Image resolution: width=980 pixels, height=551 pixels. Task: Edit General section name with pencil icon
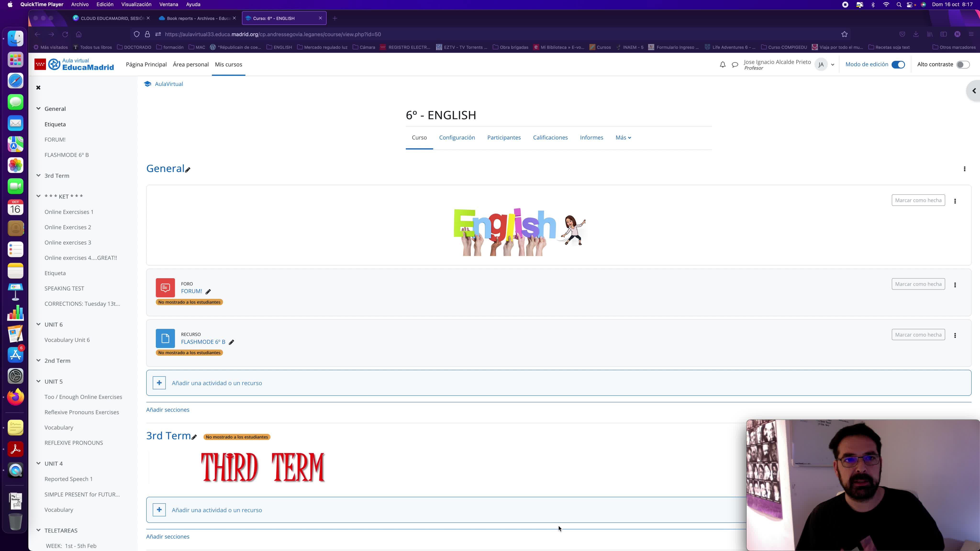tap(188, 170)
